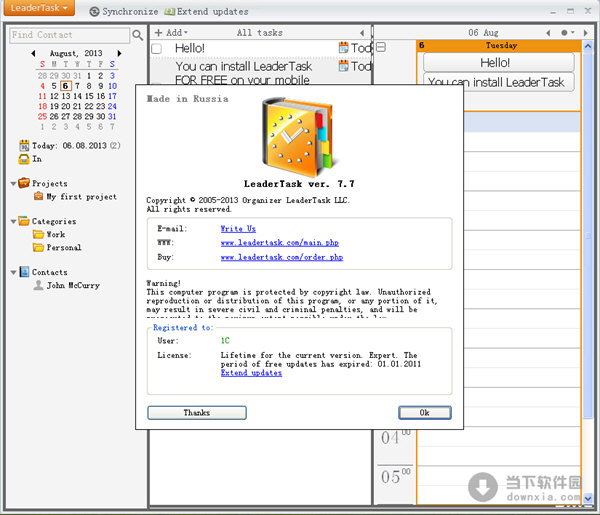Open calendar view options dot dropdown

[568, 33]
